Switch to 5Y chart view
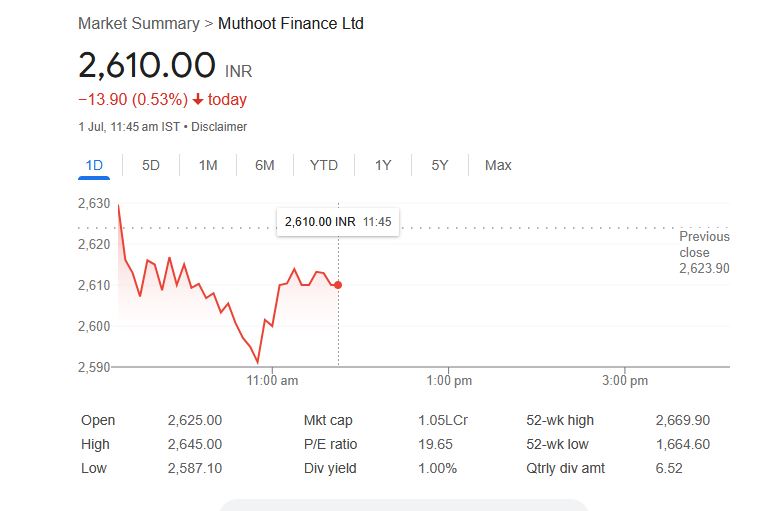The height and width of the screenshot is (511, 778). tap(440, 165)
